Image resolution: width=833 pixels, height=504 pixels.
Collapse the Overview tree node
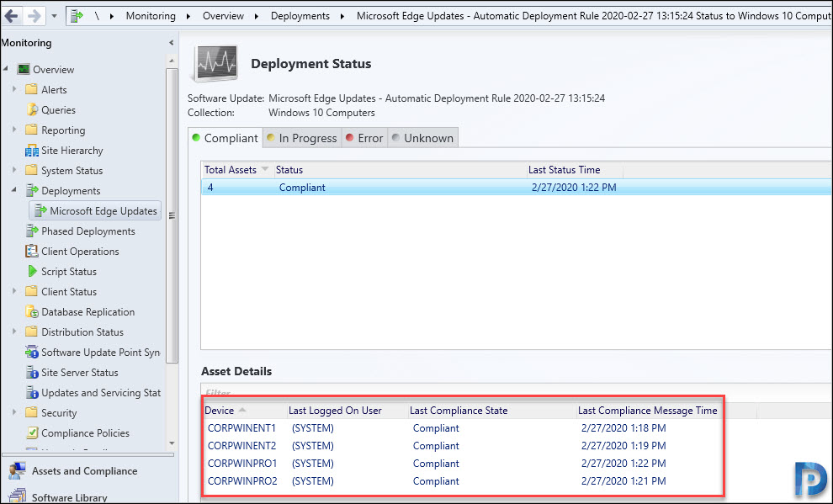pos(6,68)
